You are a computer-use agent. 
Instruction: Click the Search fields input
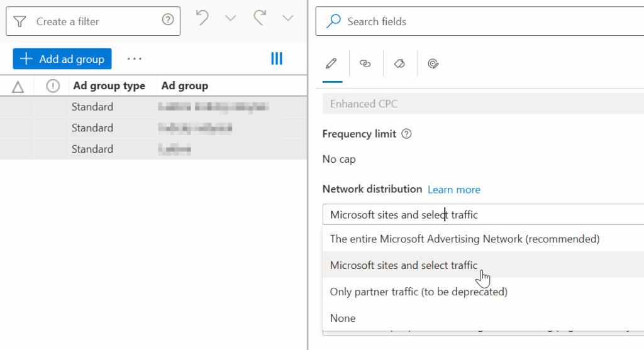tap(480, 21)
